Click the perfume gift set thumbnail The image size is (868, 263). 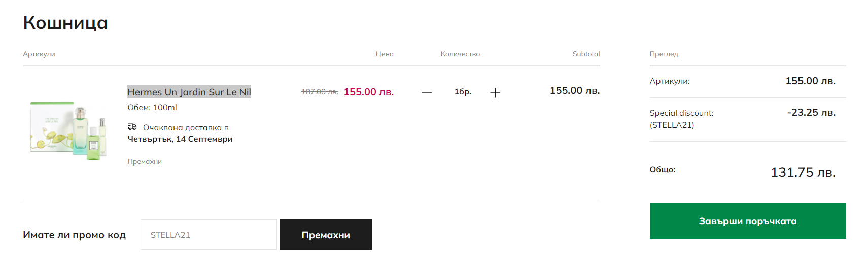tap(68, 130)
